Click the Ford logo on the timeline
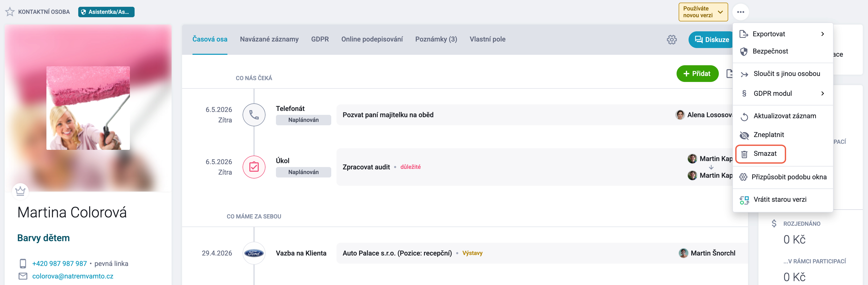The width and height of the screenshot is (868, 285). click(x=254, y=253)
